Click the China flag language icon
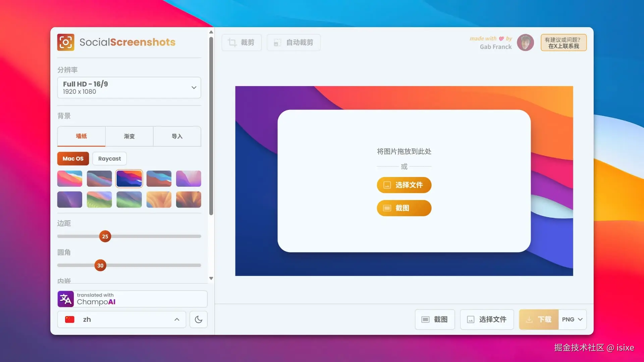Image resolution: width=644 pixels, height=362 pixels. click(x=70, y=319)
